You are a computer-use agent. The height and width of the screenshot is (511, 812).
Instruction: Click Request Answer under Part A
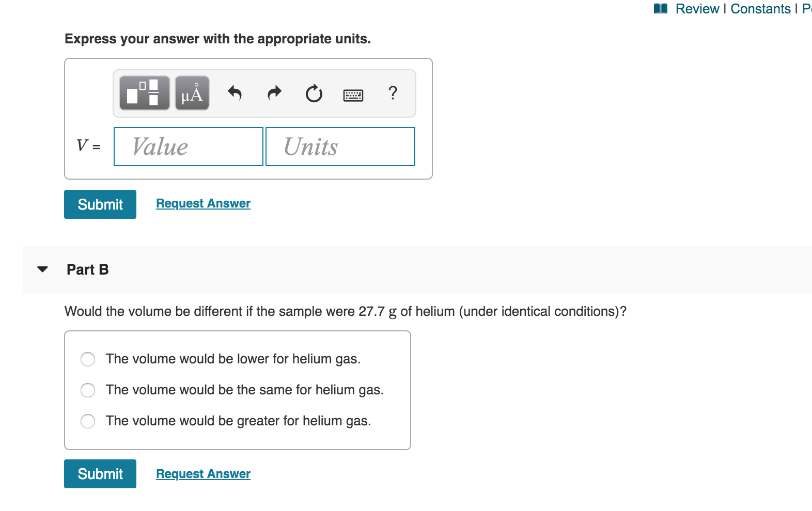tap(202, 203)
